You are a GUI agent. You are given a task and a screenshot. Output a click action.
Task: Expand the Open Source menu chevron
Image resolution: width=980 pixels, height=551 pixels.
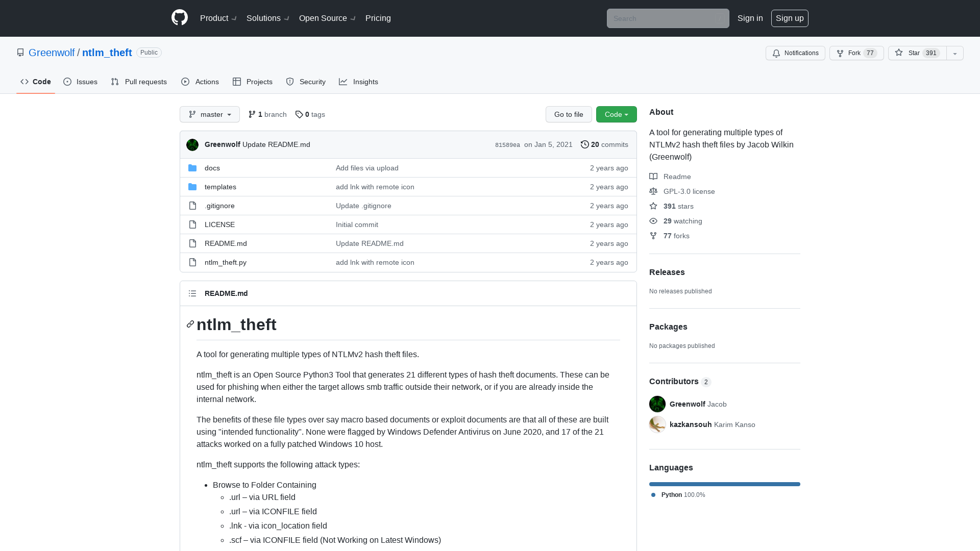point(354,18)
